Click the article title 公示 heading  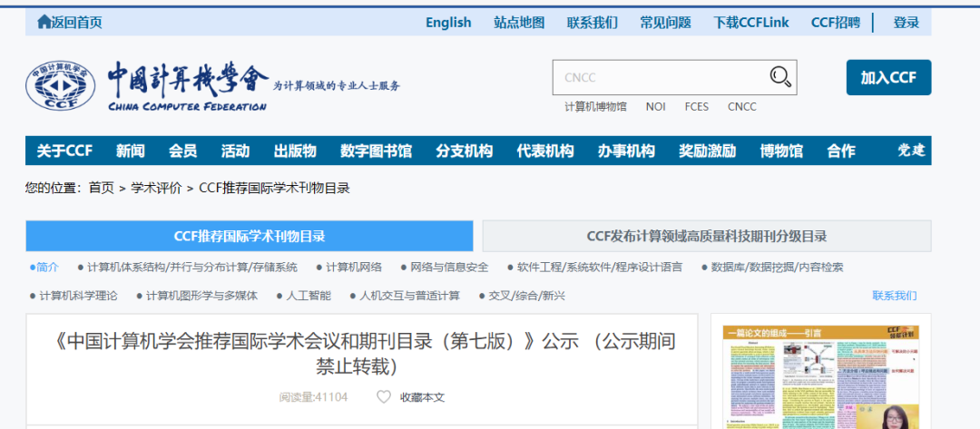click(x=362, y=353)
